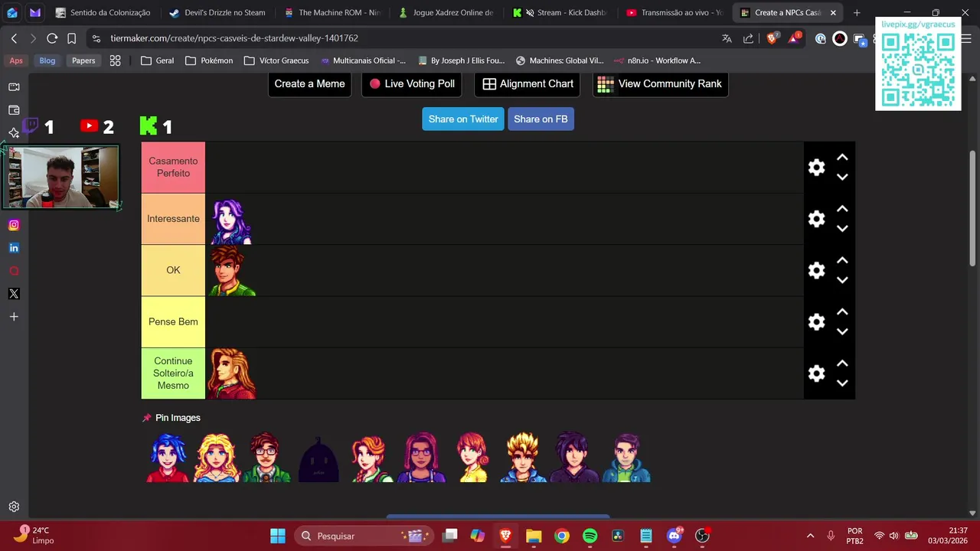Viewport: 980px width, 551px height.
Task: Open X in the sidebar
Action: coord(14,294)
